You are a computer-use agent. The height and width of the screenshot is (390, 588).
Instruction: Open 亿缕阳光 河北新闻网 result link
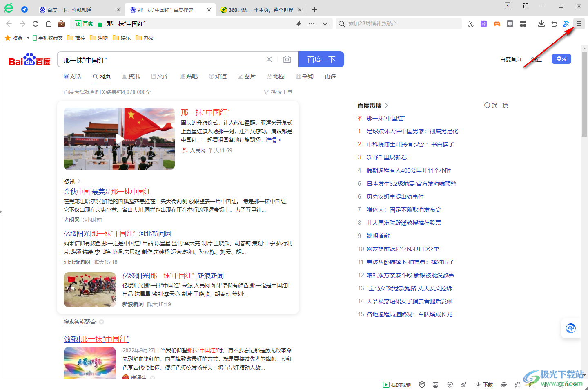118,233
